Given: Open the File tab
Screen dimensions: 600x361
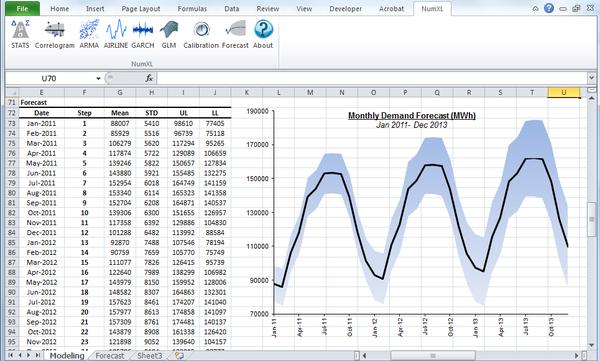Looking at the screenshot, I should pos(22,8).
